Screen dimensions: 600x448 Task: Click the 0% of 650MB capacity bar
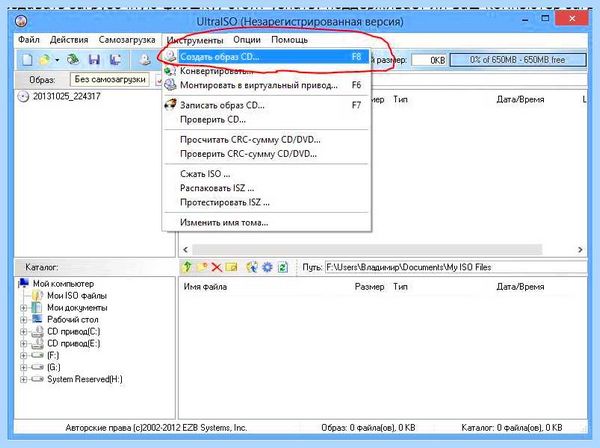[518, 60]
